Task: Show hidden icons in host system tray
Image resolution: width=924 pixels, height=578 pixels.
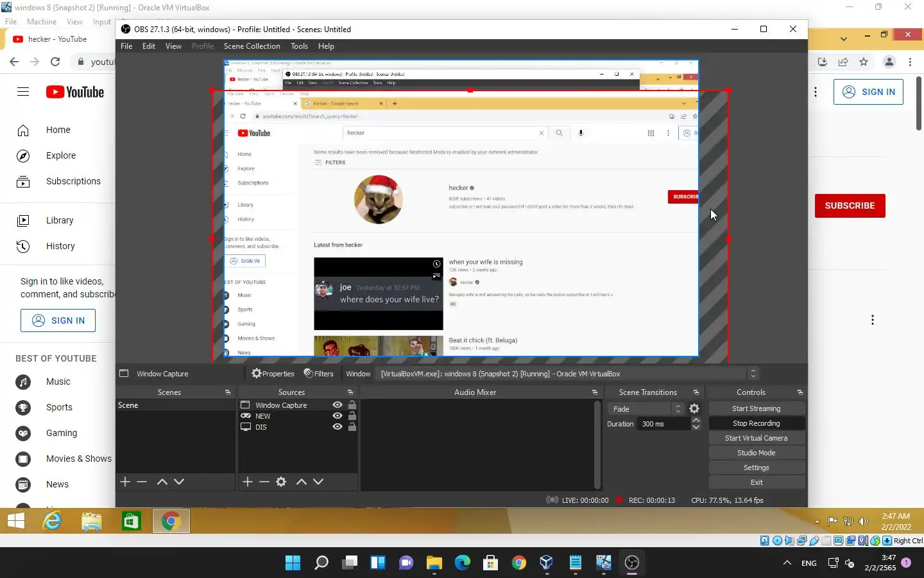Action: 787,563
